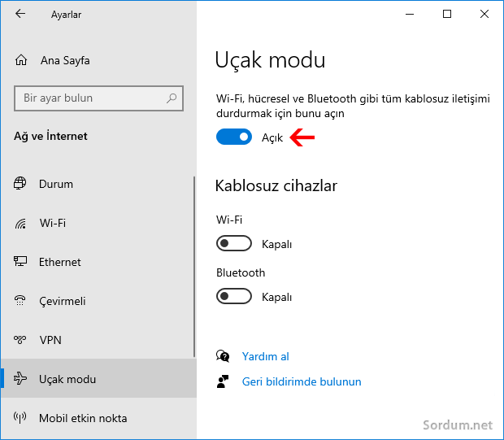This screenshot has height=440, width=504.
Task: Click the Kablosuz cihazlar heading
Action: tap(276, 185)
